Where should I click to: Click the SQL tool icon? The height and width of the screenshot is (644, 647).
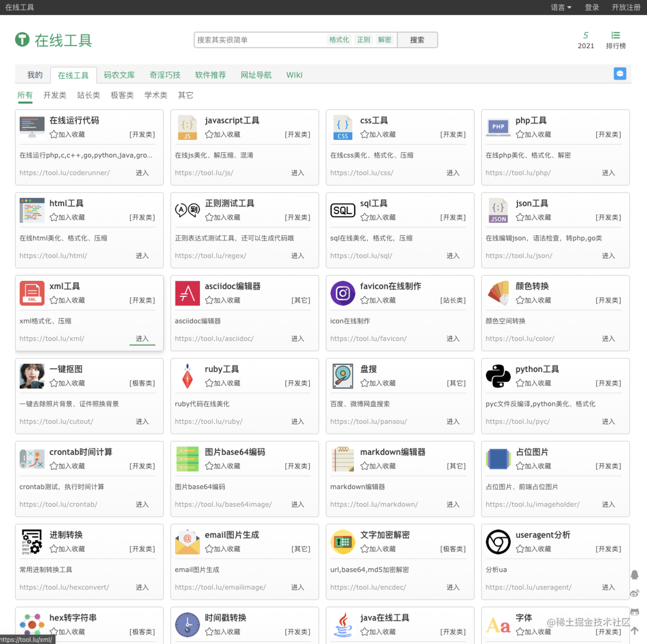click(x=343, y=210)
